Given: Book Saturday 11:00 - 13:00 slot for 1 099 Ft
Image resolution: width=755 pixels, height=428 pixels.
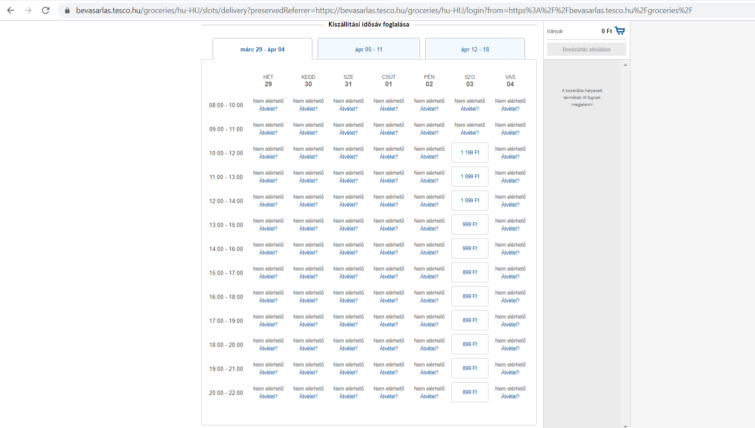Looking at the screenshot, I should pyautogui.click(x=469, y=176).
